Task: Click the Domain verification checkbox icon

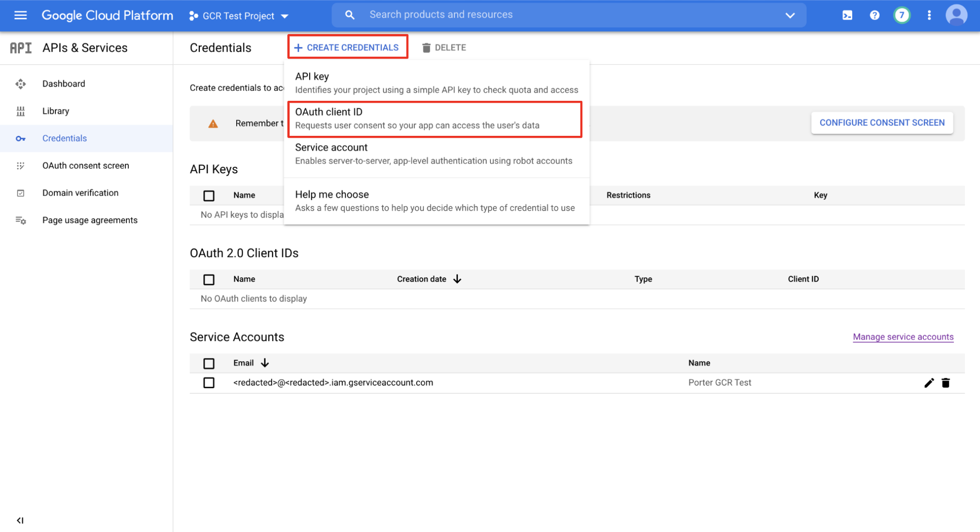Action: [x=20, y=193]
